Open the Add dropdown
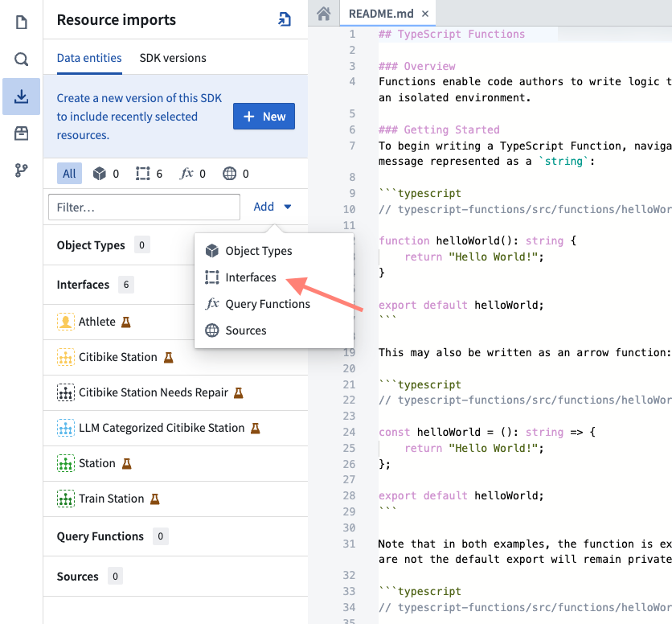Image resolution: width=672 pixels, height=624 pixels. pos(272,207)
